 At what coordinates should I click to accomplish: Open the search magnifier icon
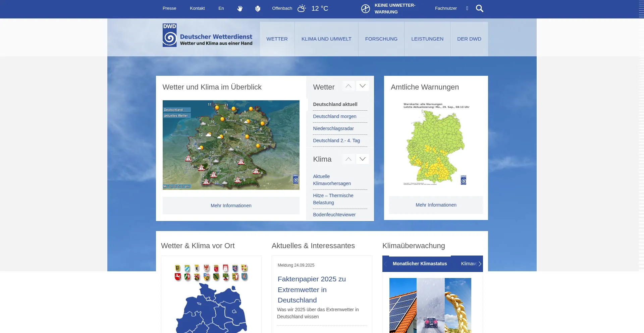coord(480,8)
